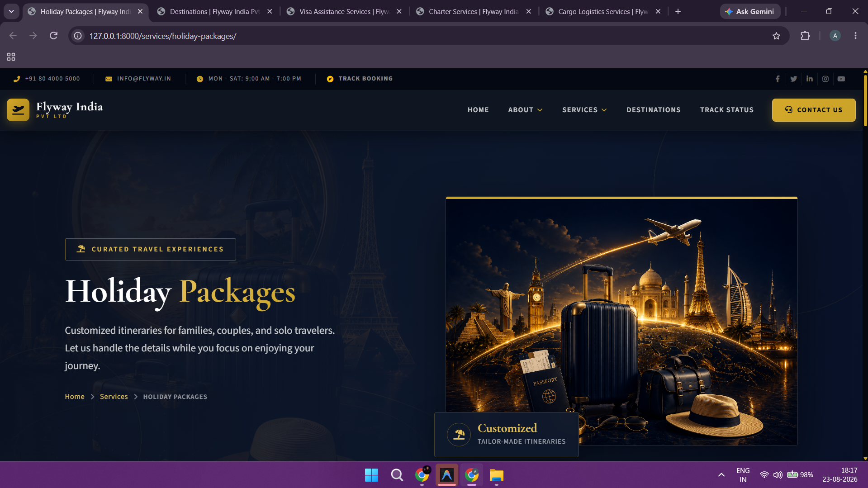Open LinkedIn social icon in top bar
The image size is (868, 488).
coord(809,79)
